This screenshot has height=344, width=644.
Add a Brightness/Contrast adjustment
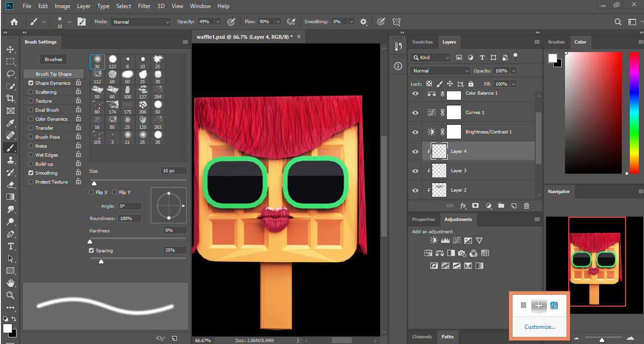pos(433,240)
